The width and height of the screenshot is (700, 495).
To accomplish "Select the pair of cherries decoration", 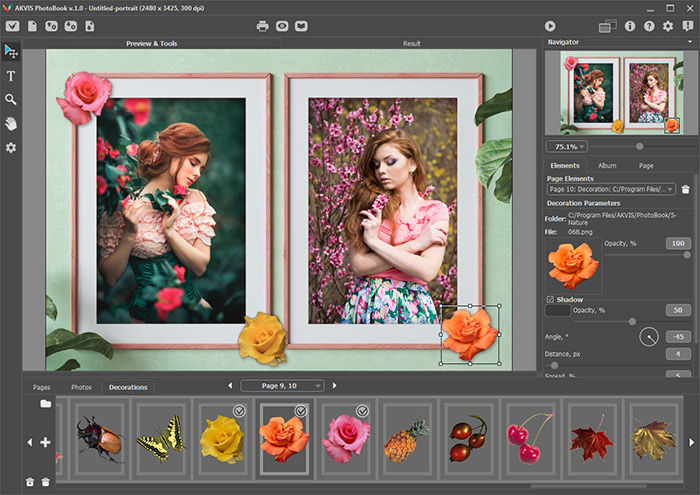I will pyautogui.click(x=530, y=438).
